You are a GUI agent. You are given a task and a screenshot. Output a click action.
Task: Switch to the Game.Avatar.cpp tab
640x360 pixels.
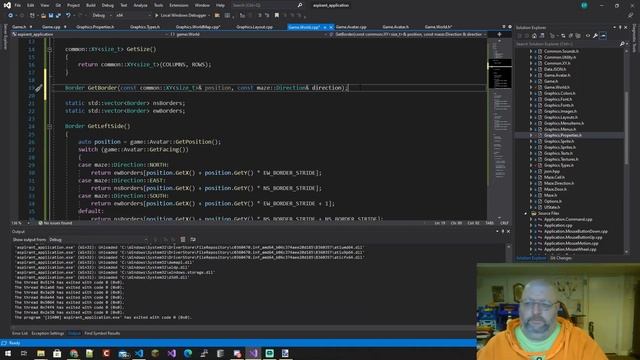pos(351,27)
